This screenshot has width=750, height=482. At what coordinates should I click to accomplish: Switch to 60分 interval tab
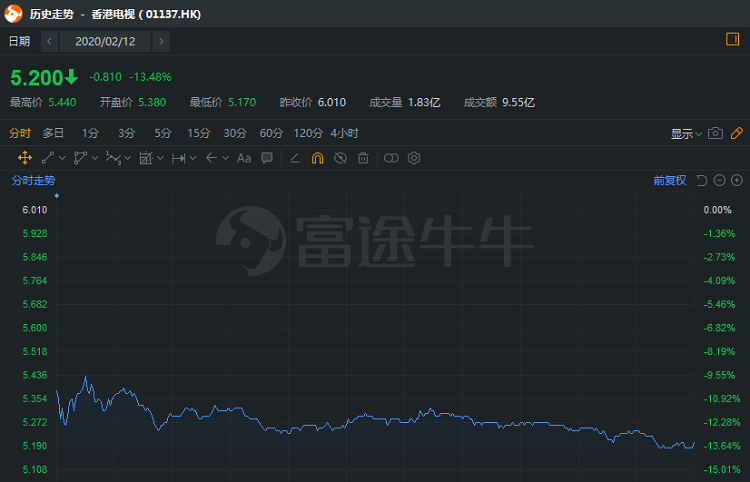pos(271,133)
